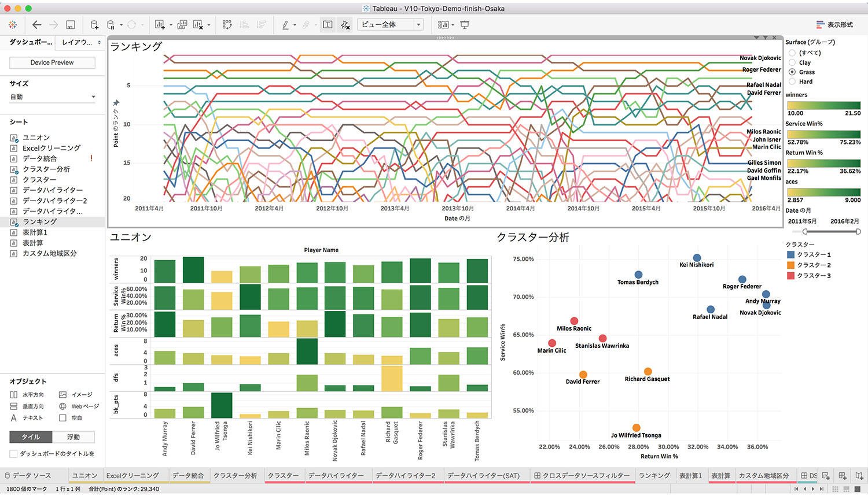Enable the dashboard title checkbox
This screenshot has width=868, height=496.
pos(13,454)
